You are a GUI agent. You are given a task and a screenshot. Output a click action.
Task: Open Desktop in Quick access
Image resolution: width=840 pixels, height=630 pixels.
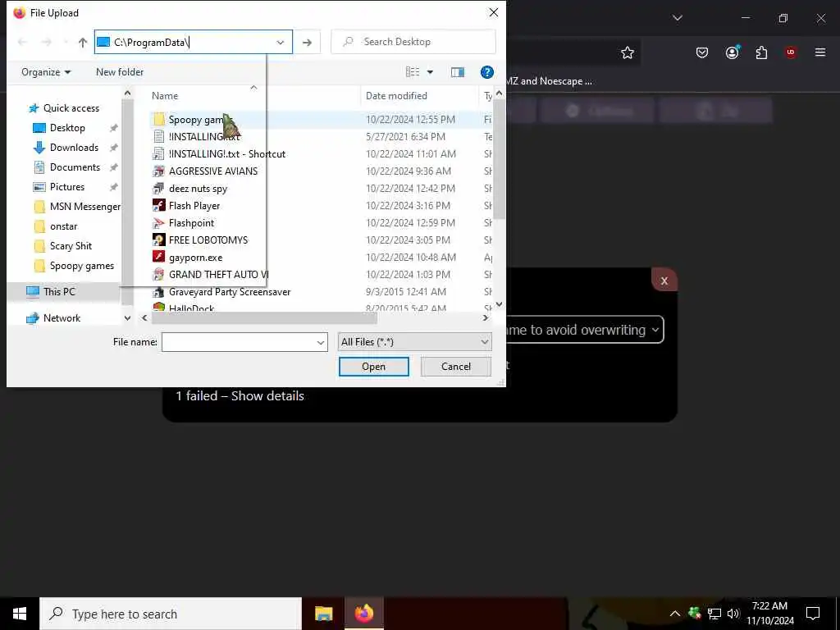[x=67, y=128]
